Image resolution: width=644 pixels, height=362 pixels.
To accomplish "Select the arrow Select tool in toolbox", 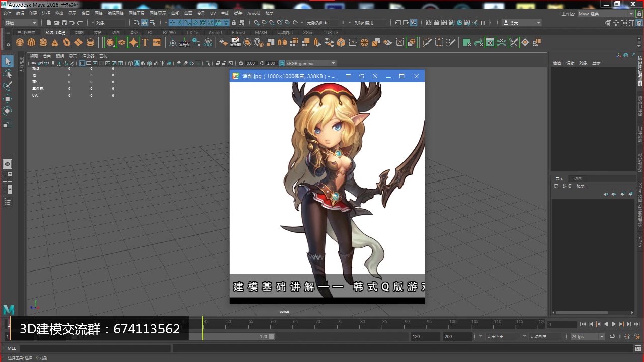I will point(8,61).
